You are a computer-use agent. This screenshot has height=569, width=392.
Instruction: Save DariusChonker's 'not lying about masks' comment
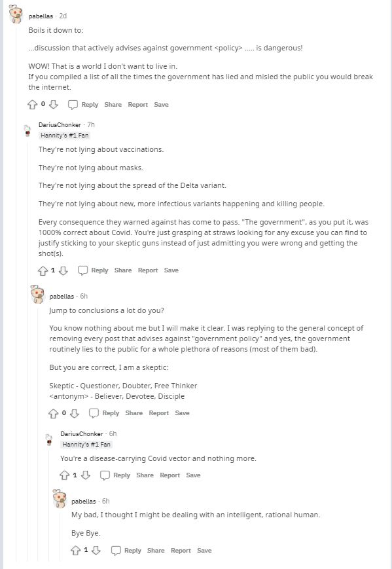point(171,270)
